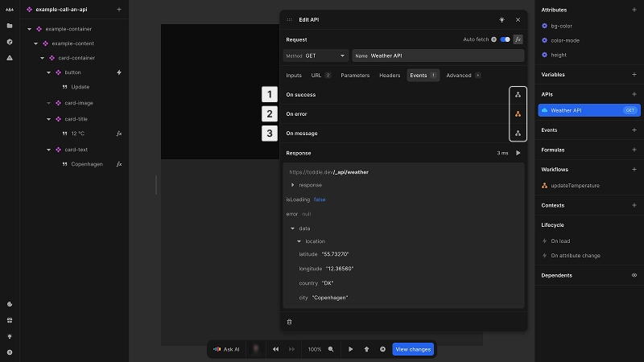
Task: Click the toddle logo at top-left
Action: coord(10,10)
